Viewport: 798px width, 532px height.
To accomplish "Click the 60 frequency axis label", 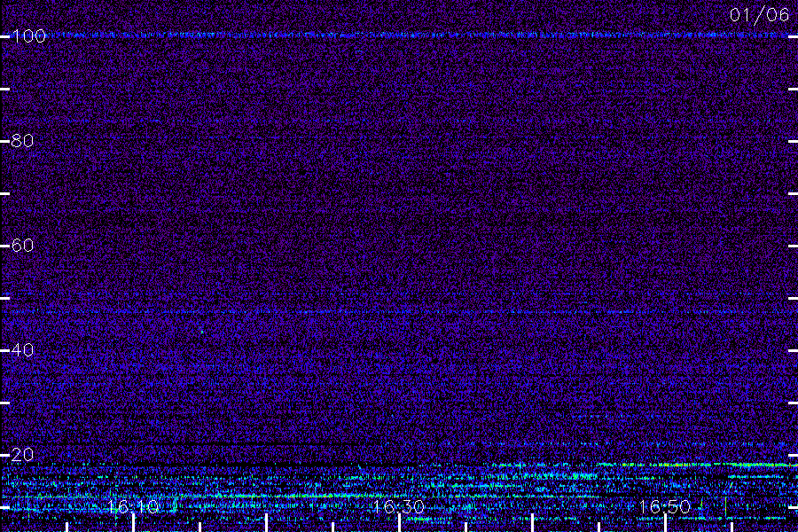I will click(22, 246).
